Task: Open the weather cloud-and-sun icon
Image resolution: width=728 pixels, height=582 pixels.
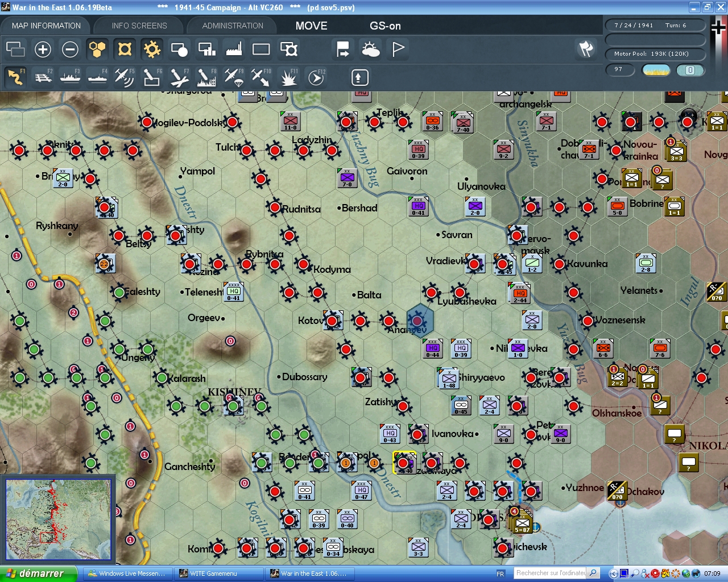Action: (x=370, y=49)
